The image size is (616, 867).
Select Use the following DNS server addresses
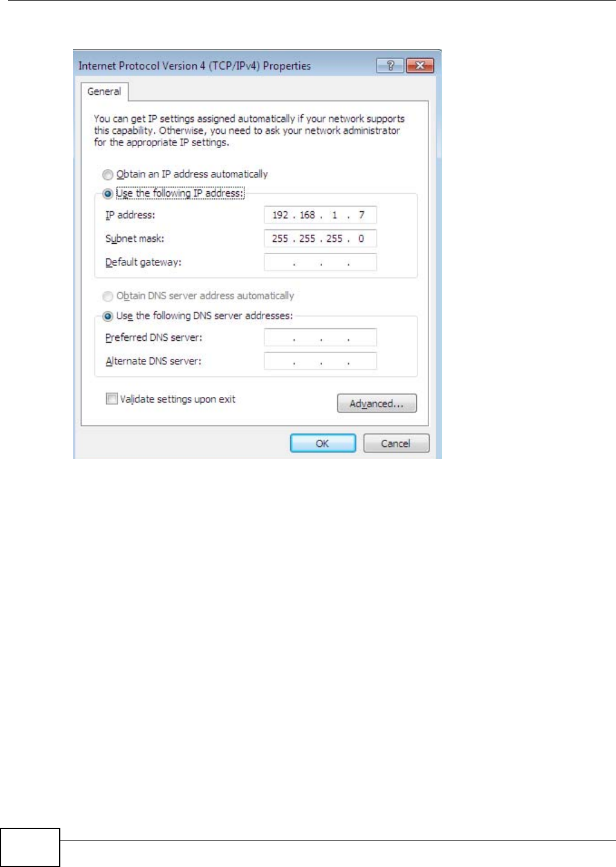[108, 316]
